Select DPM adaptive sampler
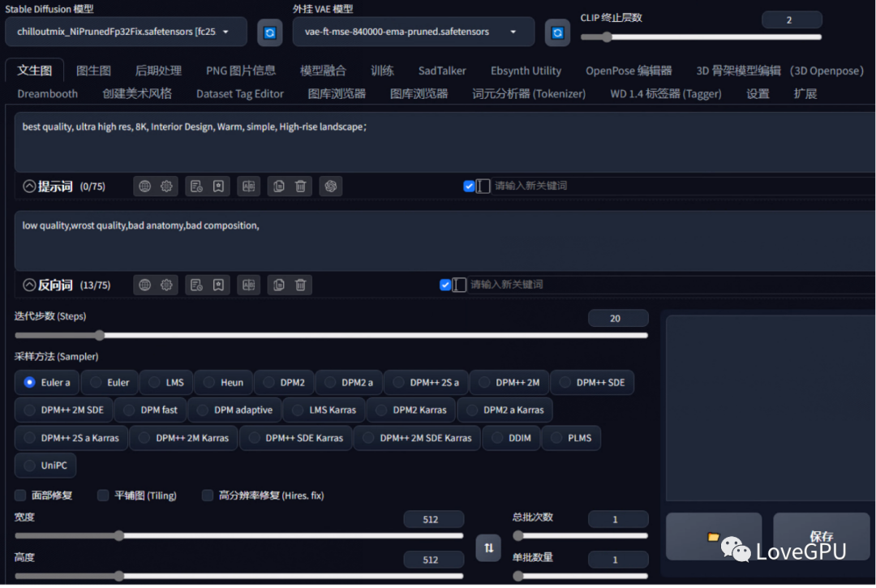Viewport: 876px width, 588px height. tap(235, 410)
